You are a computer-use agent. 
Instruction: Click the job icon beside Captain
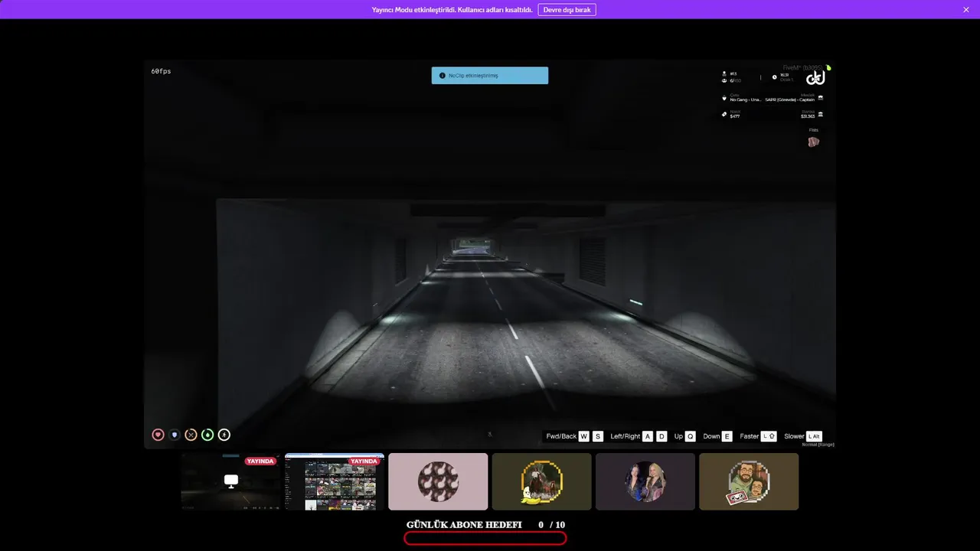[x=821, y=98]
